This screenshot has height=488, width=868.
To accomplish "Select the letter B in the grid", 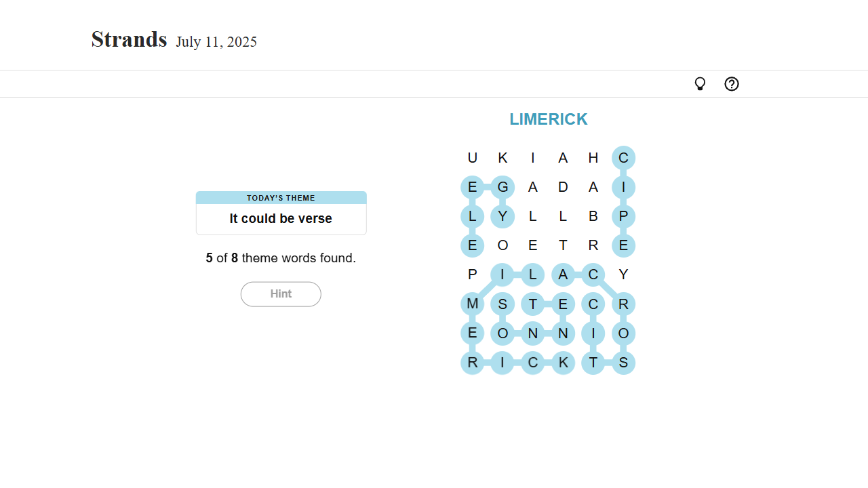I will click(x=593, y=216).
